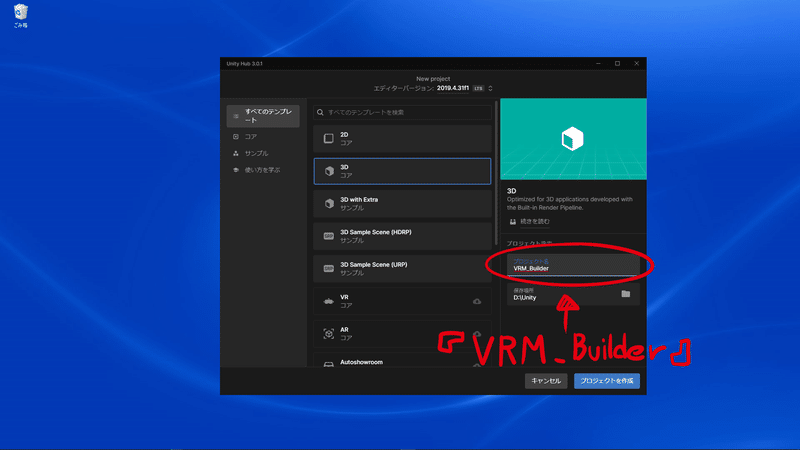Select the 2D core template

tap(402, 138)
